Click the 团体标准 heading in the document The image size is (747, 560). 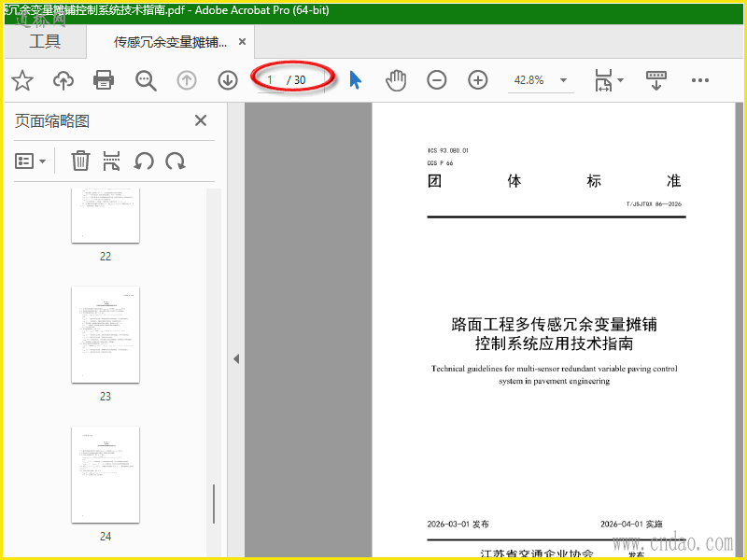[554, 181]
